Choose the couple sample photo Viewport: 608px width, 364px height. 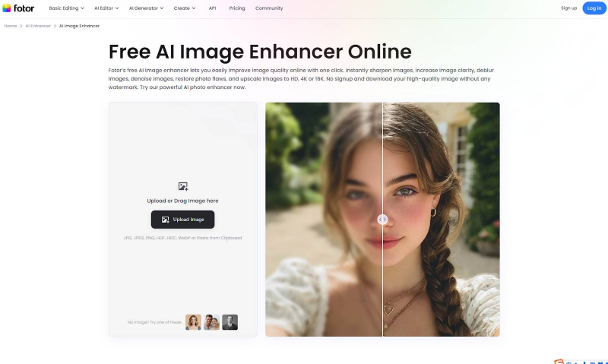pos(212,322)
